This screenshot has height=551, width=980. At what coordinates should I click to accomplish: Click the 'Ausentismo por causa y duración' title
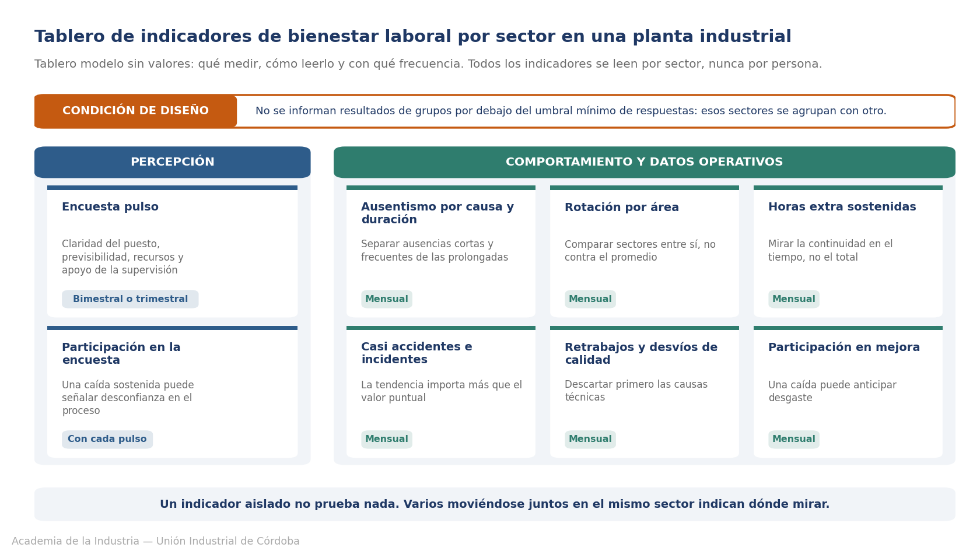pyautogui.click(x=437, y=213)
